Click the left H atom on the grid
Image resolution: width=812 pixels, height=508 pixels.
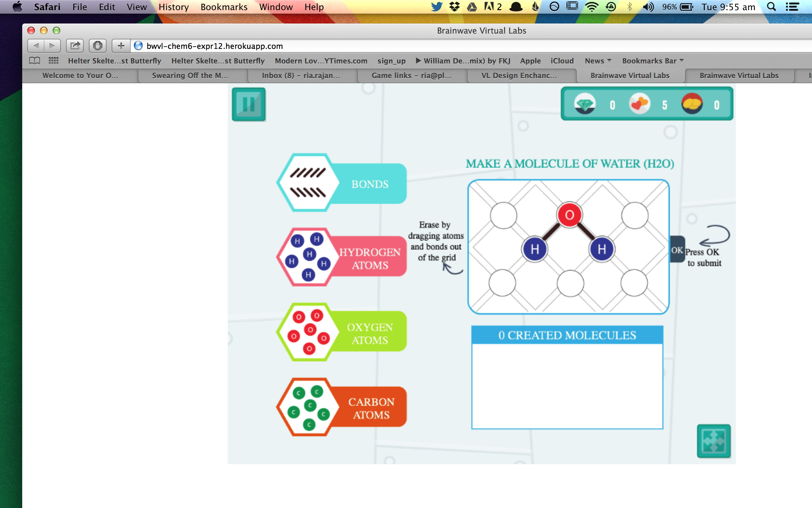535,249
